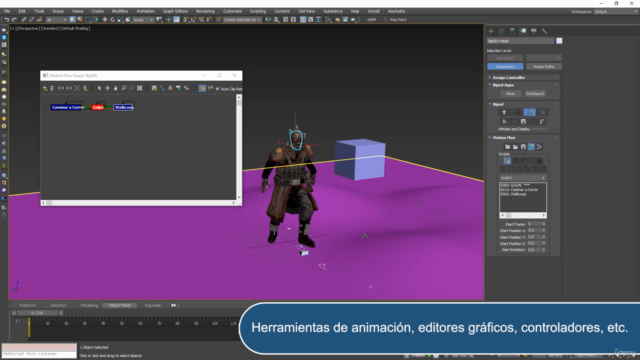Click the Redo arrow in main toolbar

tap(14, 20)
